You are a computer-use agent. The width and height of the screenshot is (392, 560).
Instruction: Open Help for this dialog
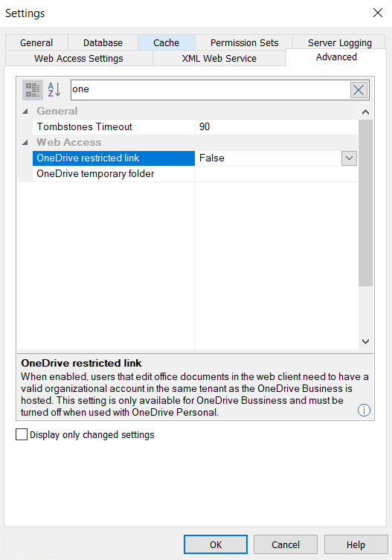click(356, 544)
